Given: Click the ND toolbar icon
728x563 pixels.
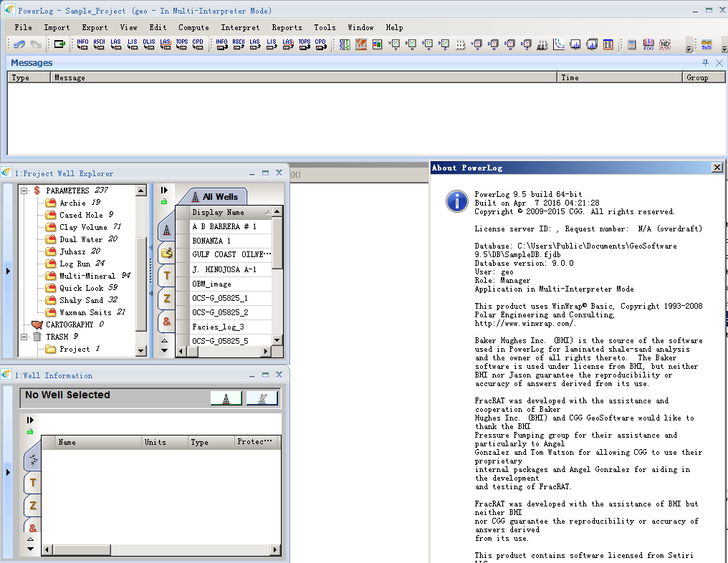Looking at the screenshot, I should (666, 44).
